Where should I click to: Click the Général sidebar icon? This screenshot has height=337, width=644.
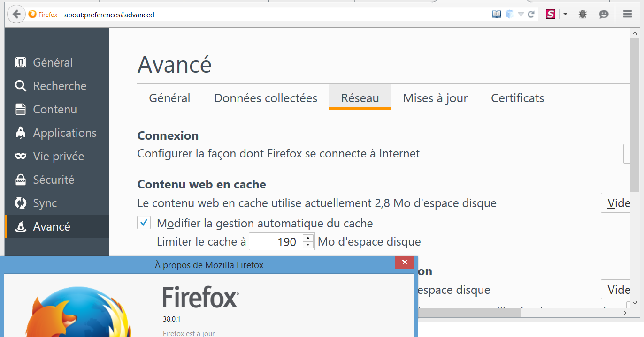click(21, 62)
